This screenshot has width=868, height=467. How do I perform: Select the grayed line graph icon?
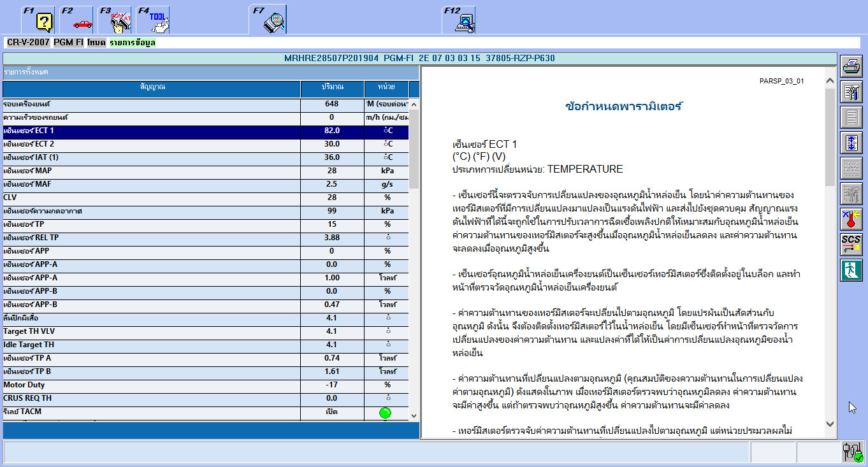851,169
